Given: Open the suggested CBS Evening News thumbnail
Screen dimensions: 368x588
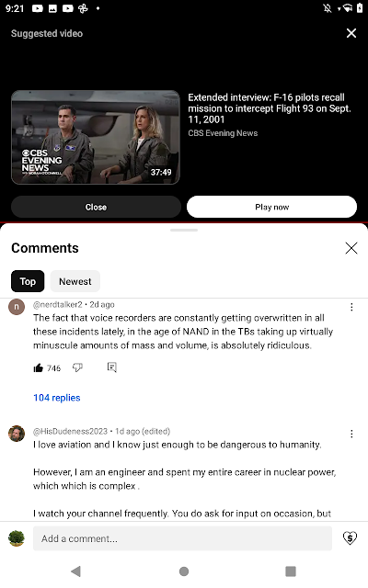Looking at the screenshot, I should (96, 137).
